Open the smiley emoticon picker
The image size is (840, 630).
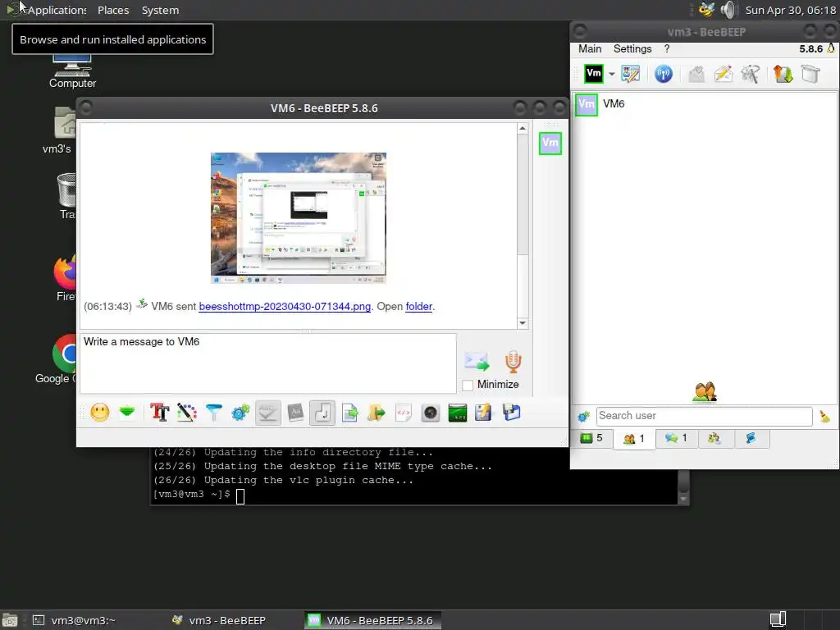pos(99,413)
